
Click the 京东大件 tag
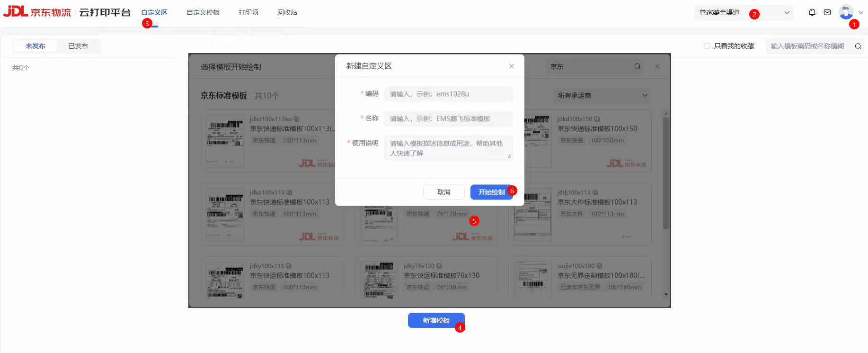572,214
